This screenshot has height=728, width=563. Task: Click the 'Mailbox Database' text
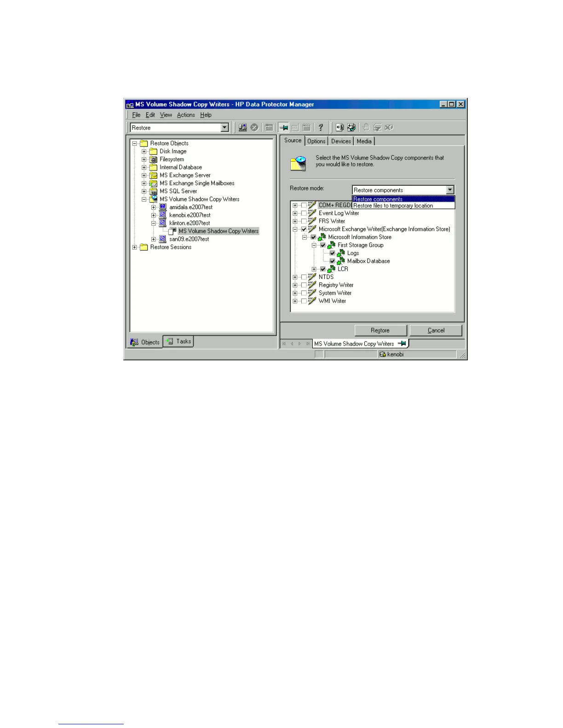click(x=368, y=261)
